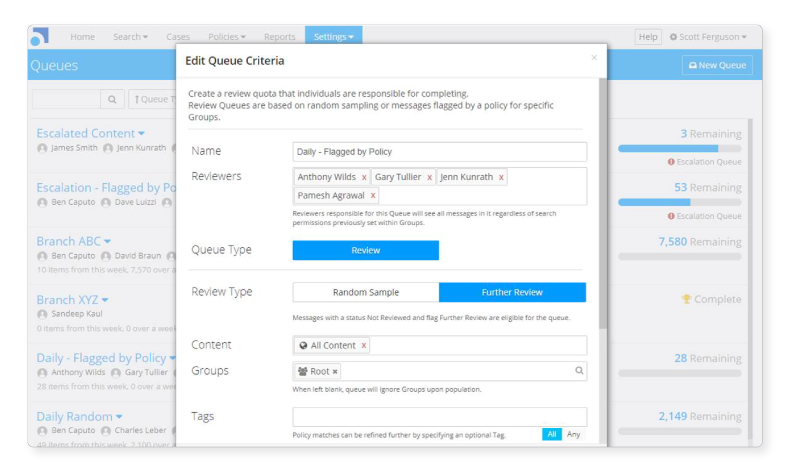Click James Smith's avatar icon
800x475 pixels.
tap(42, 148)
